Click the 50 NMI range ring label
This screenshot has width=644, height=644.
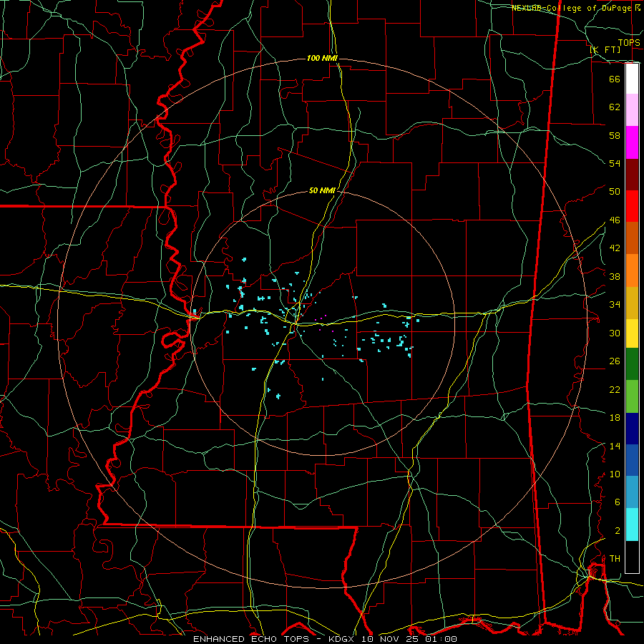click(322, 190)
